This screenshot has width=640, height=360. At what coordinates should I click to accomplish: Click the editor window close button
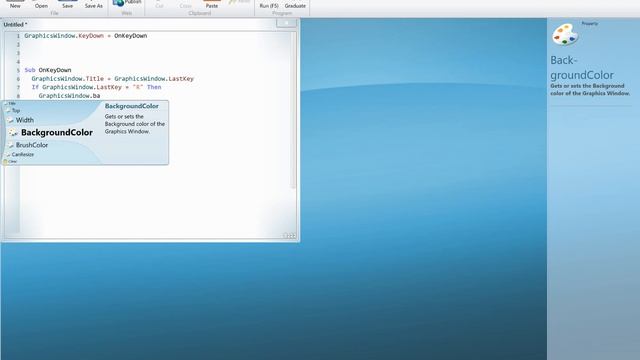click(287, 23)
